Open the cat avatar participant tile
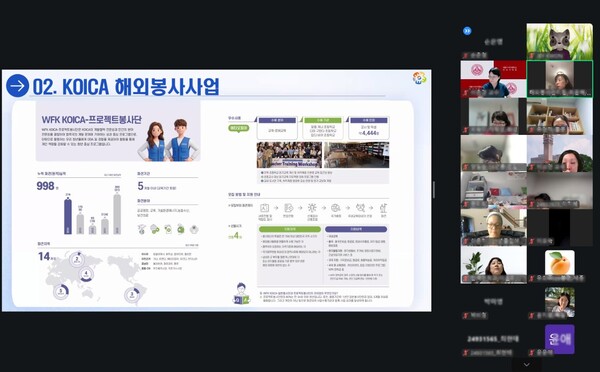This screenshot has height=372, width=600. click(559, 41)
